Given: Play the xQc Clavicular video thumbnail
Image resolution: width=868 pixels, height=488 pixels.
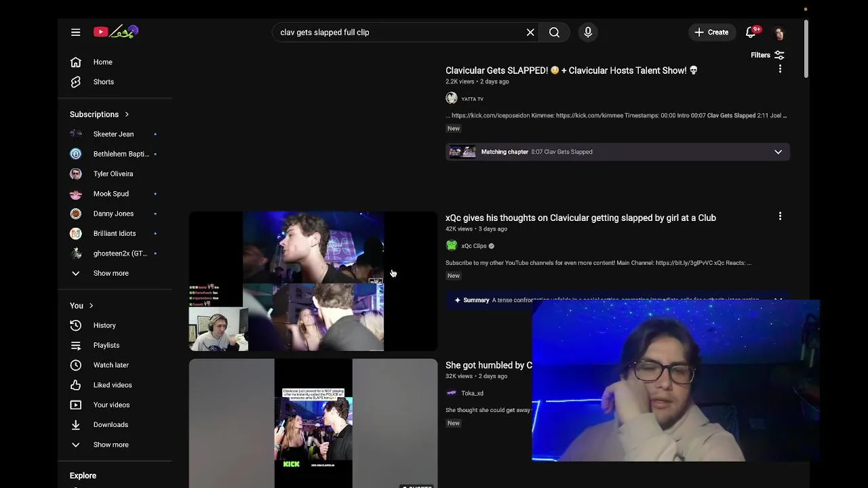Looking at the screenshot, I should tap(313, 281).
